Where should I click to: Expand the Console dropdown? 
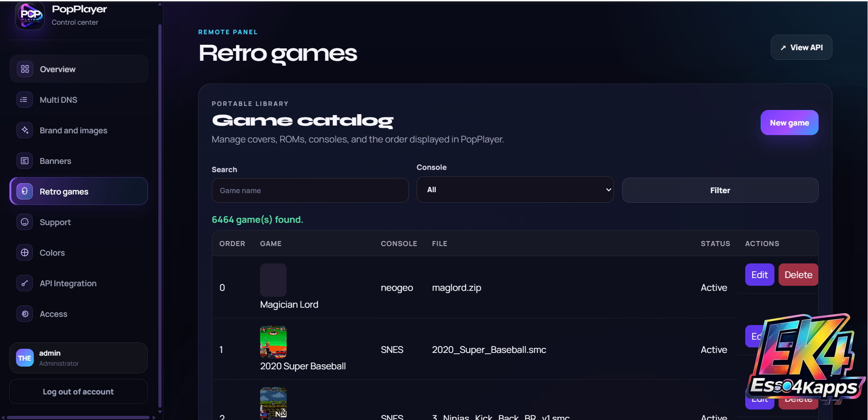(x=515, y=189)
